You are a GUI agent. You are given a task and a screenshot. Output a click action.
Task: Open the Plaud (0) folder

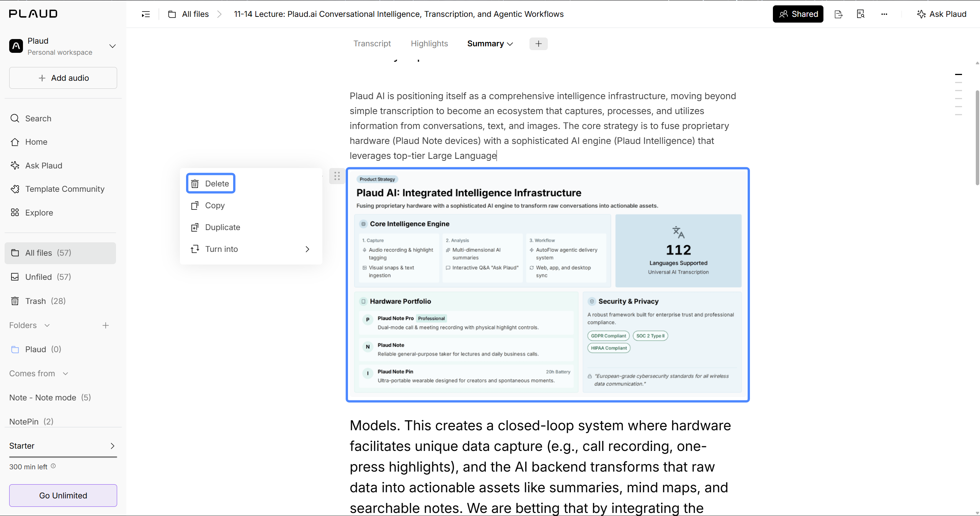pyautogui.click(x=36, y=349)
